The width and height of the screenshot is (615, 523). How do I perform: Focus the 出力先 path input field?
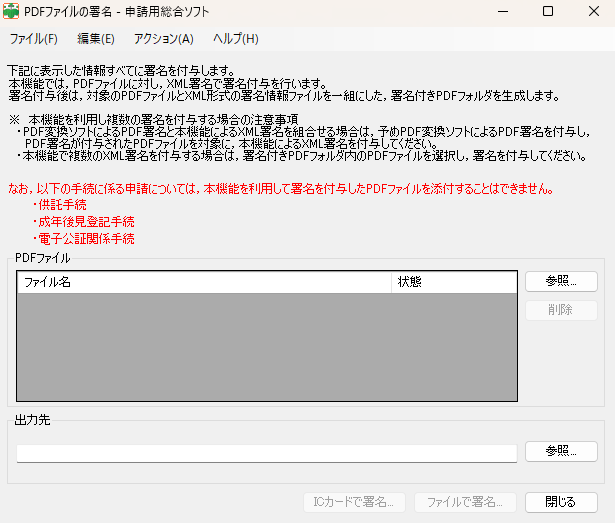coord(266,452)
